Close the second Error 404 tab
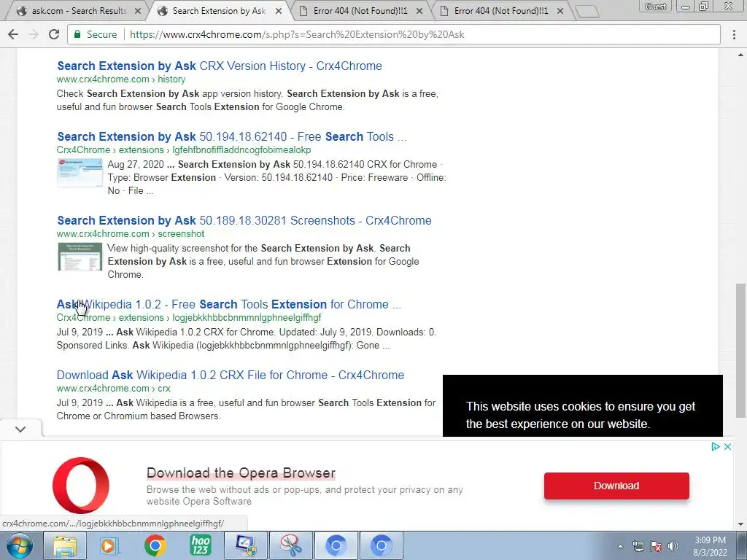747x560 pixels. click(560, 11)
